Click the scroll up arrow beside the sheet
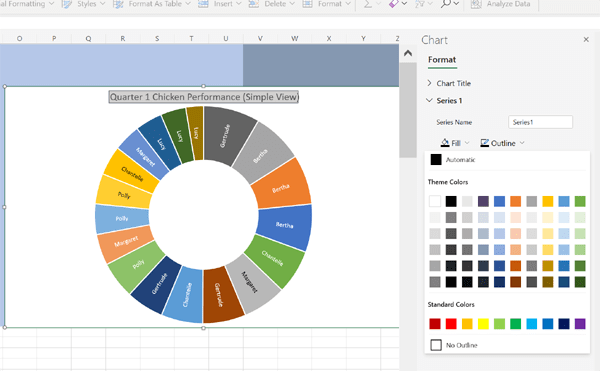 click(408, 53)
